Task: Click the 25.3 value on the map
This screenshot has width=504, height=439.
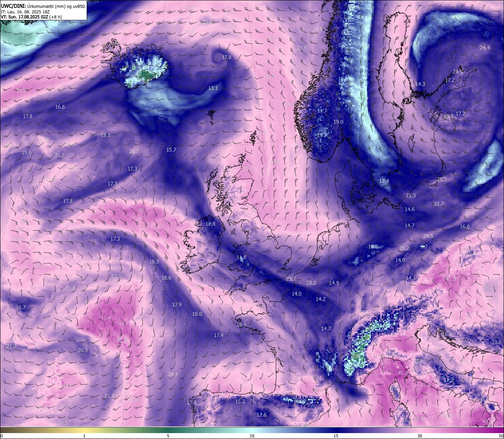Action: 442,180
